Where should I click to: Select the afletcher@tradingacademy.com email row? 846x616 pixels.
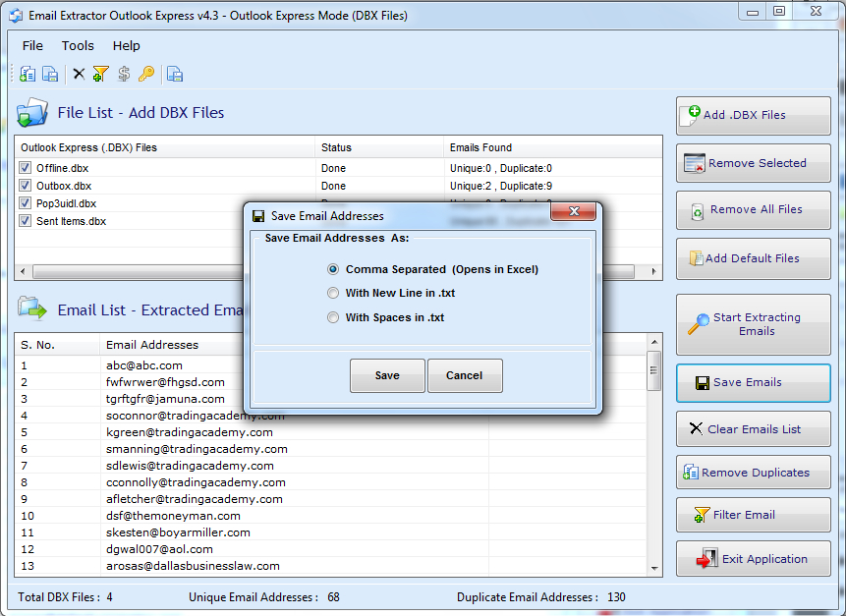(x=331, y=499)
